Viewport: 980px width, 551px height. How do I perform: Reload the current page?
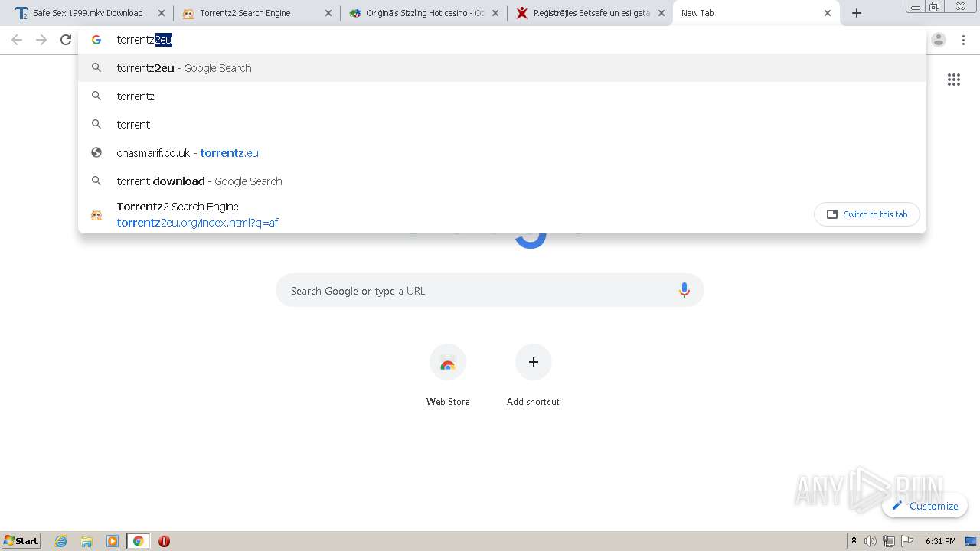point(66,40)
